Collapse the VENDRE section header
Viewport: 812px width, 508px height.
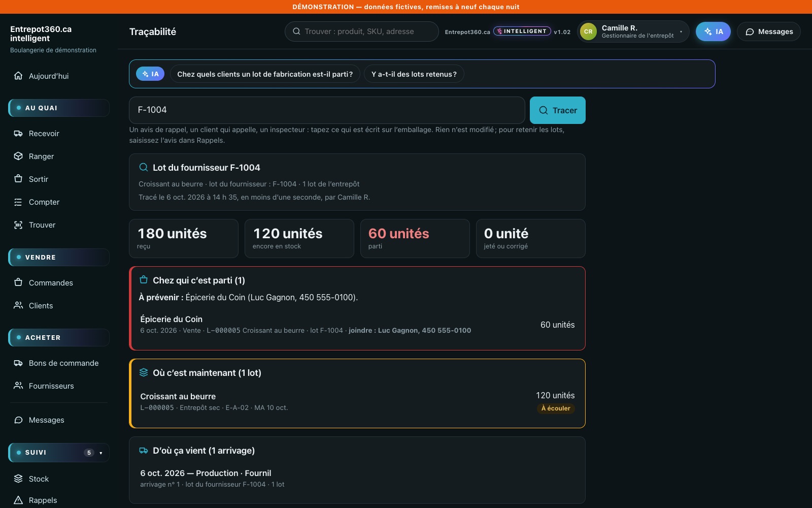point(59,258)
